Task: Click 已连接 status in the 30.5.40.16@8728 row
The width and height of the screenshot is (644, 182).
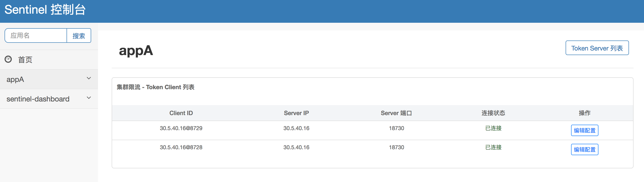Action: pos(493,147)
